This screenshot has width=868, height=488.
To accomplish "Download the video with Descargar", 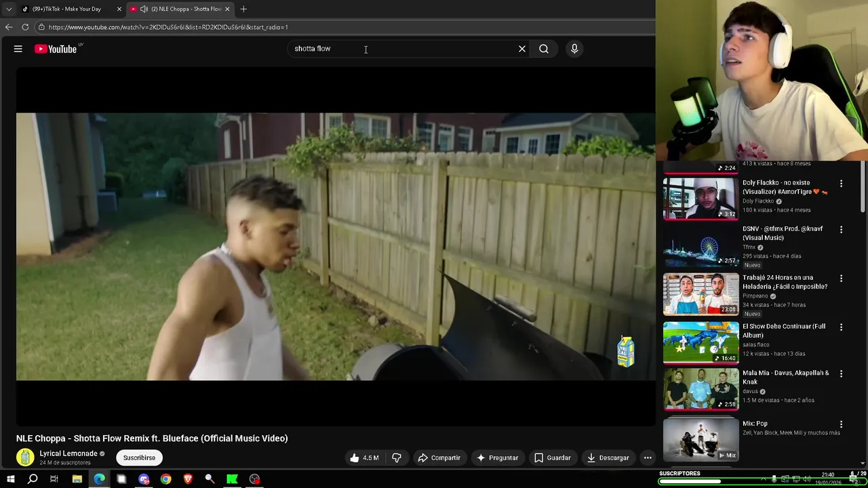I will tap(608, 457).
